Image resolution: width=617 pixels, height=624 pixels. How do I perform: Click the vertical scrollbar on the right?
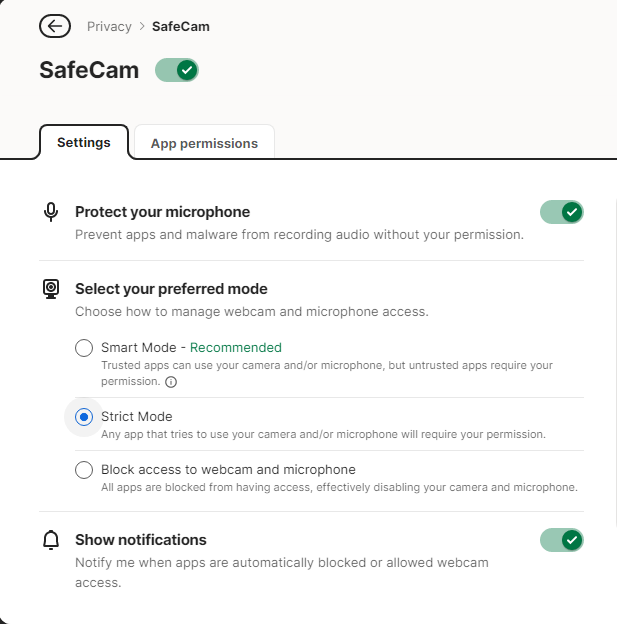pyautogui.click(x=615, y=360)
